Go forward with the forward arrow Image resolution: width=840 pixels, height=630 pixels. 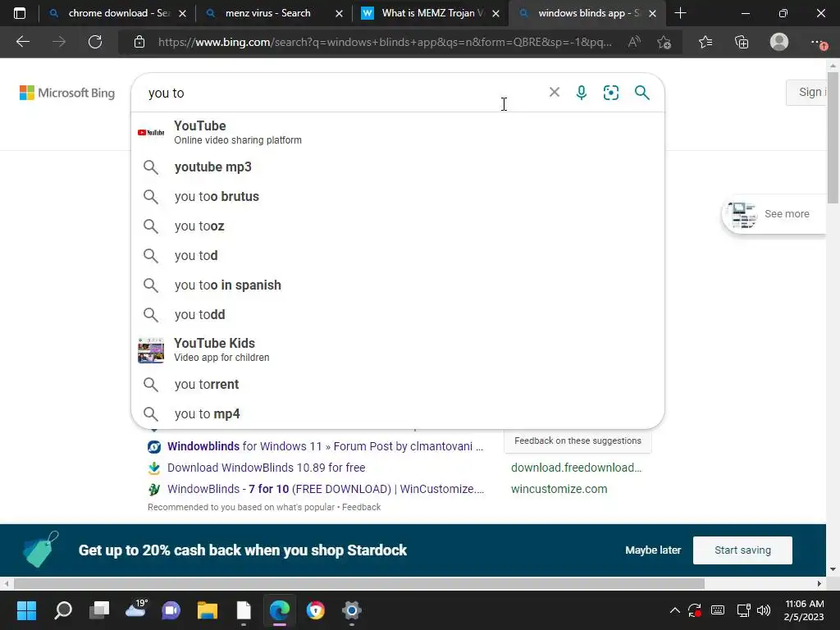coord(59,42)
